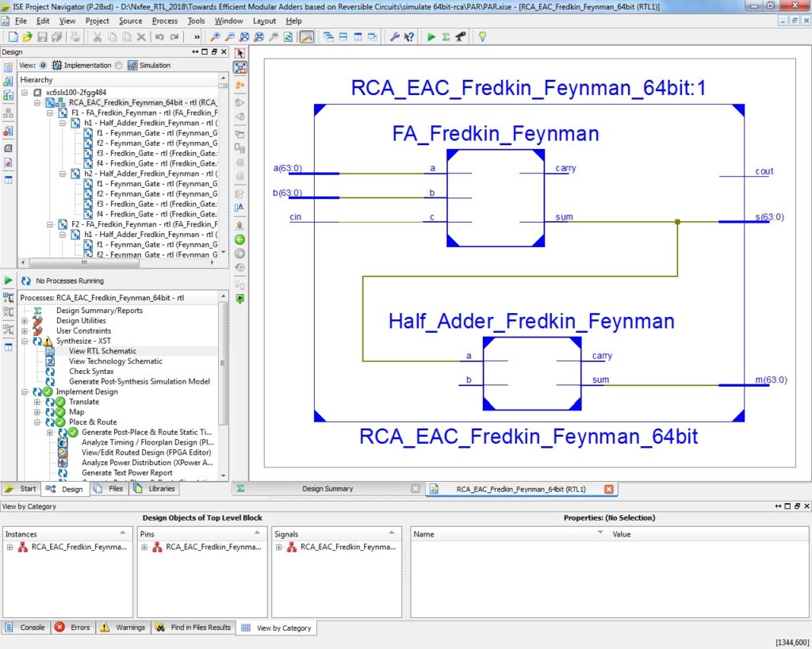Switch to the Design Summary tab

[327, 489]
